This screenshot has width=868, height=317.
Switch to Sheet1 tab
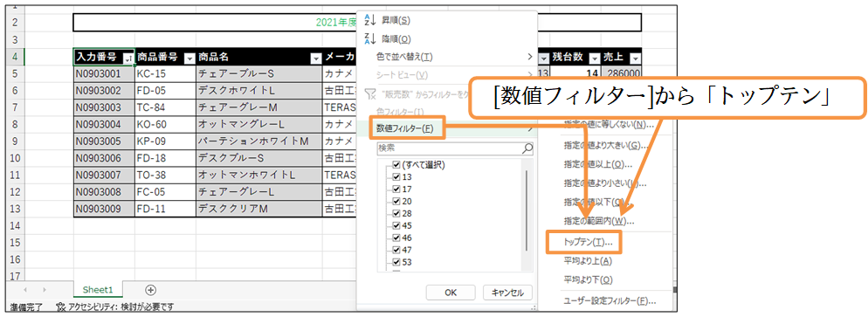pos(98,289)
